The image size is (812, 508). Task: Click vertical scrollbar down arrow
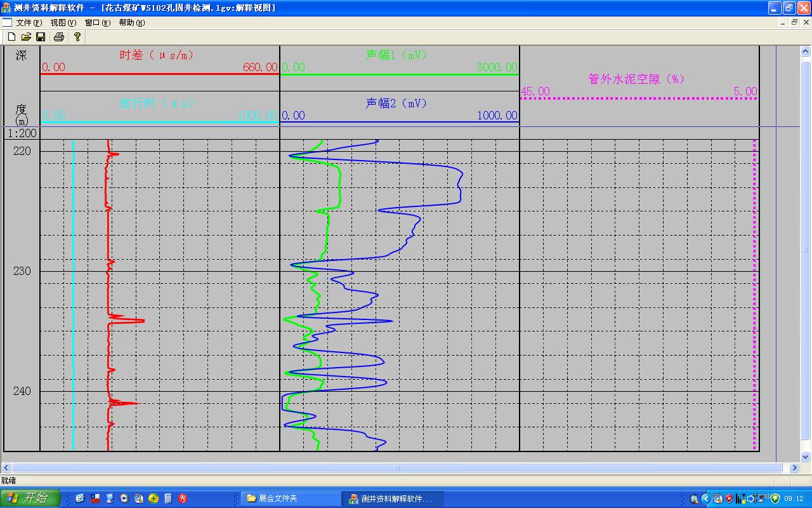[806, 457]
